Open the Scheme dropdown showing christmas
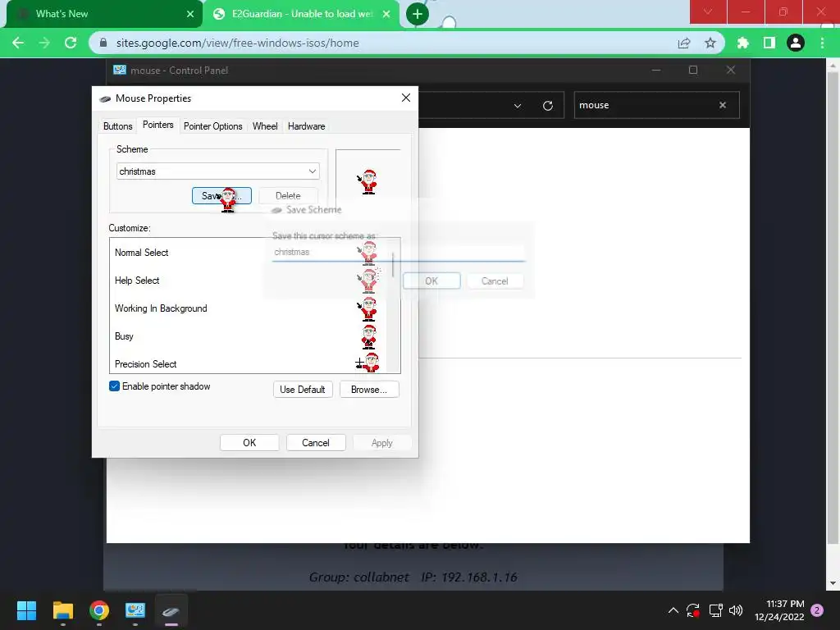 pyautogui.click(x=217, y=171)
